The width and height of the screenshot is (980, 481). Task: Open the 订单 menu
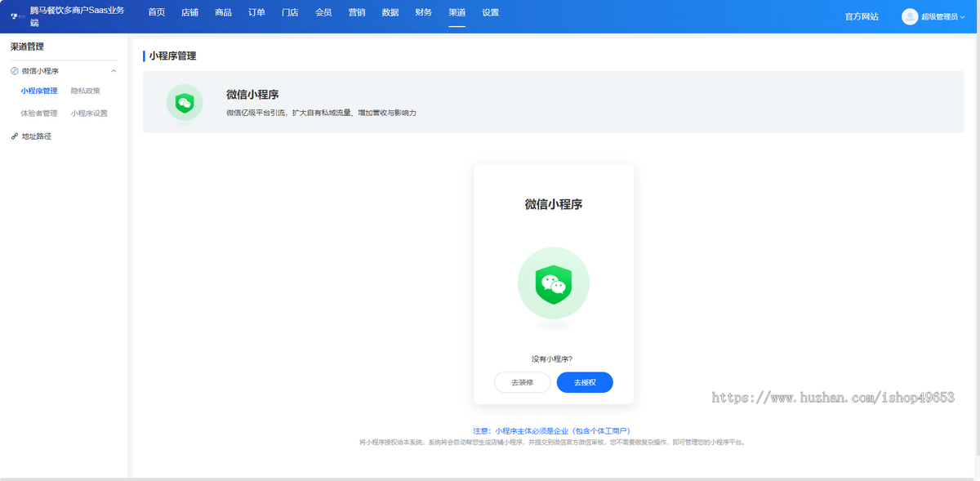(256, 12)
